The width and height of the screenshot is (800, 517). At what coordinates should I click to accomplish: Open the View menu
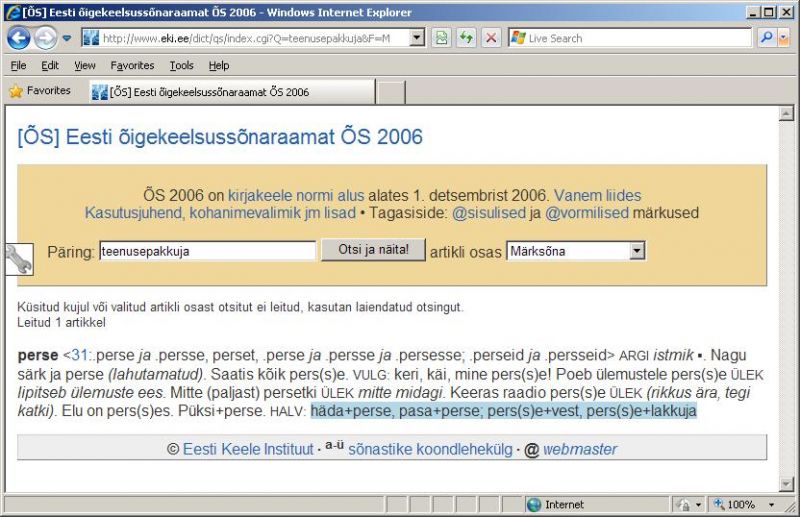click(x=84, y=65)
